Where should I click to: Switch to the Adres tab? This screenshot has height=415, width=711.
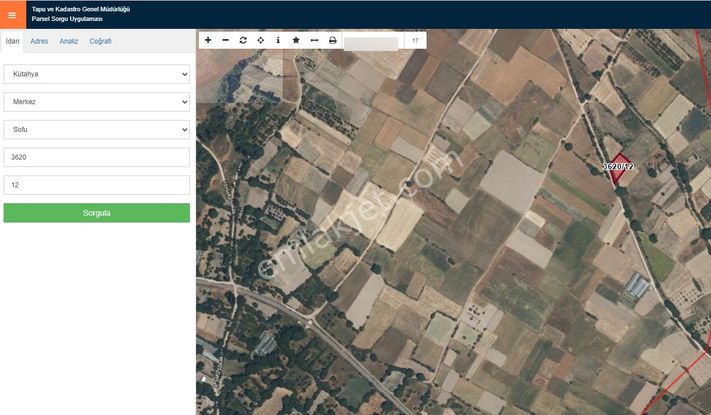39,41
